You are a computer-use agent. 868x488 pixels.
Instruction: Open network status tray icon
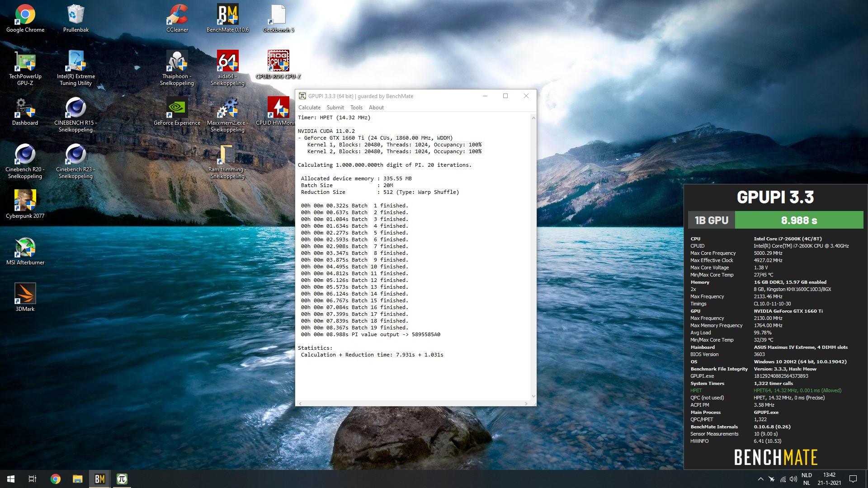coord(783,479)
